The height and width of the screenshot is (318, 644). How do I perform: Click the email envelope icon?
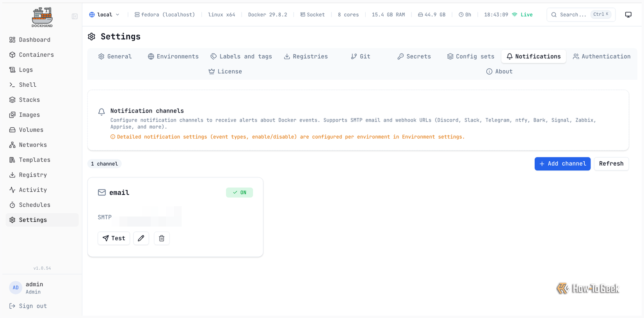point(102,193)
